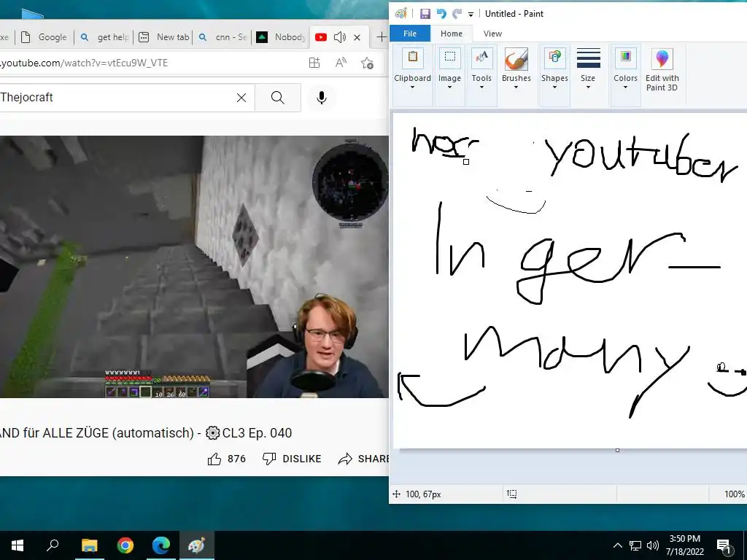Undo the last Paint stroke

[x=441, y=14]
